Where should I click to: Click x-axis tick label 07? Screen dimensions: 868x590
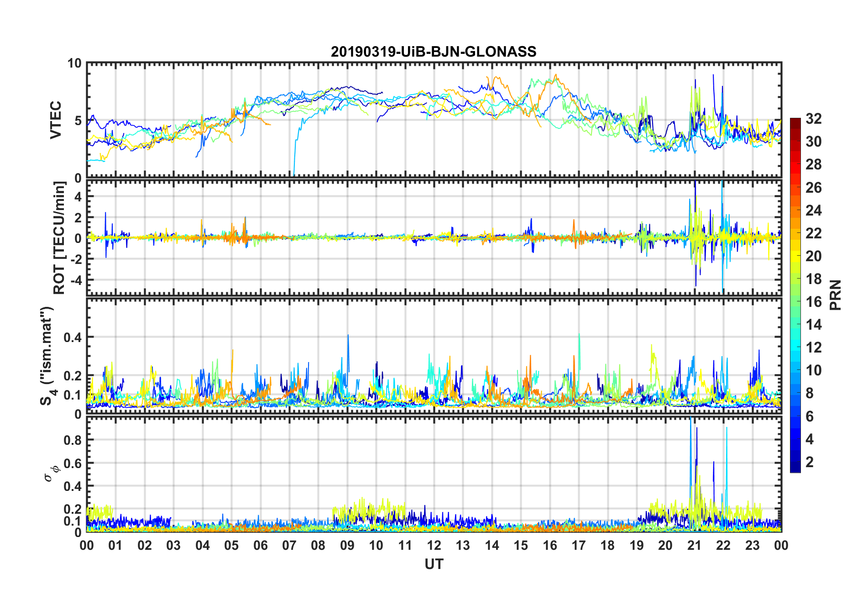289,545
